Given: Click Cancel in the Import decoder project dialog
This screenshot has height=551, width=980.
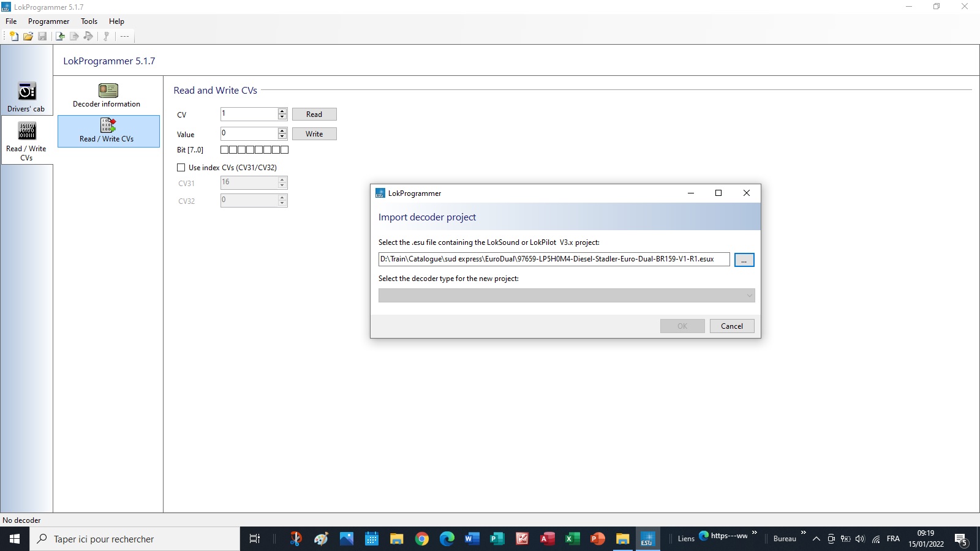Looking at the screenshot, I should pyautogui.click(x=732, y=326).
